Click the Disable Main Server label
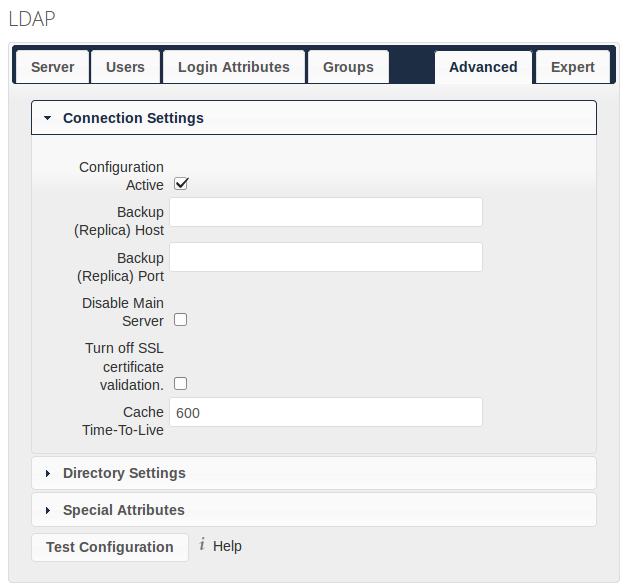The height and width of the screenshot is (588, 627). tap(123, 312)
